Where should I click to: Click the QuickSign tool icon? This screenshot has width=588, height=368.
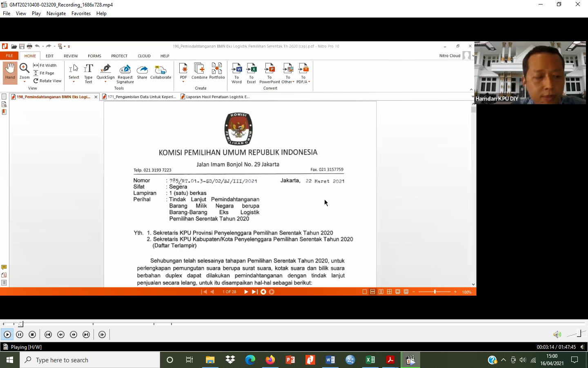click(105, 70)
